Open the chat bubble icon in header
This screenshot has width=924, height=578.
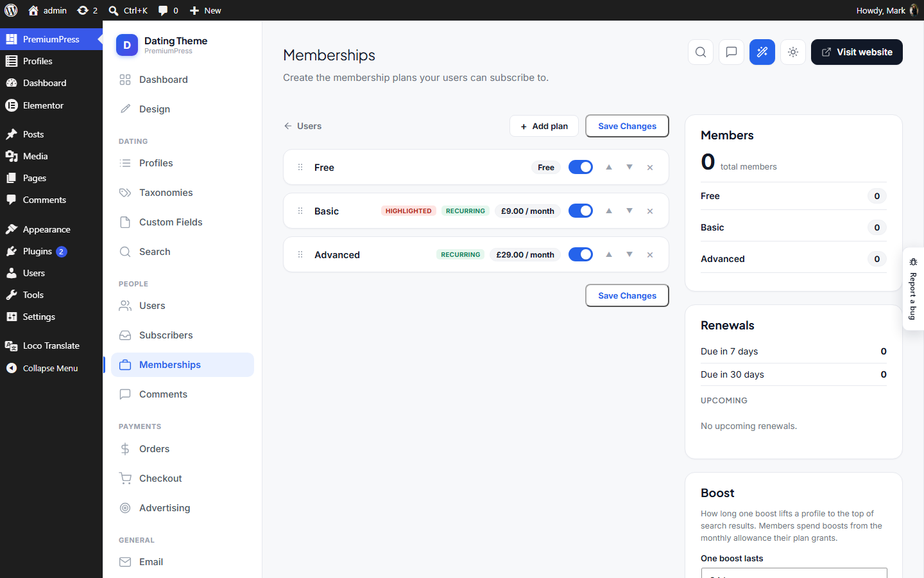[x=732, y=52]
